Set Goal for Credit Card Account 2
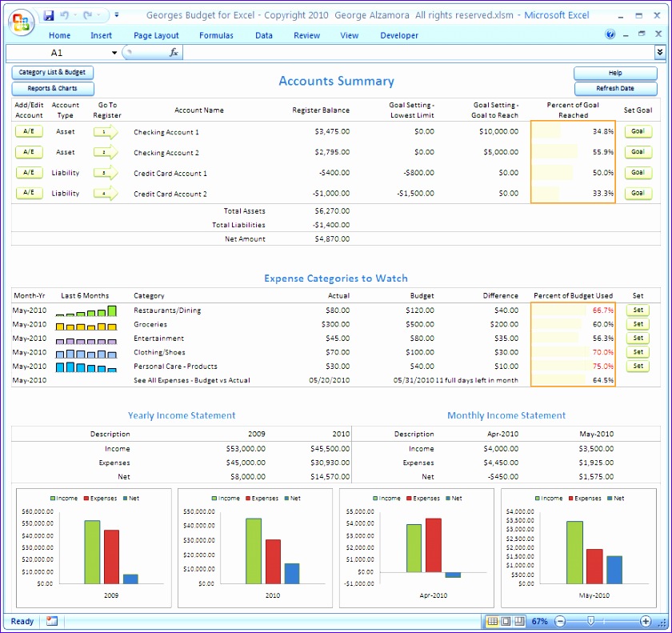Screen dimensions: 672x633 [x=638, y=194]
